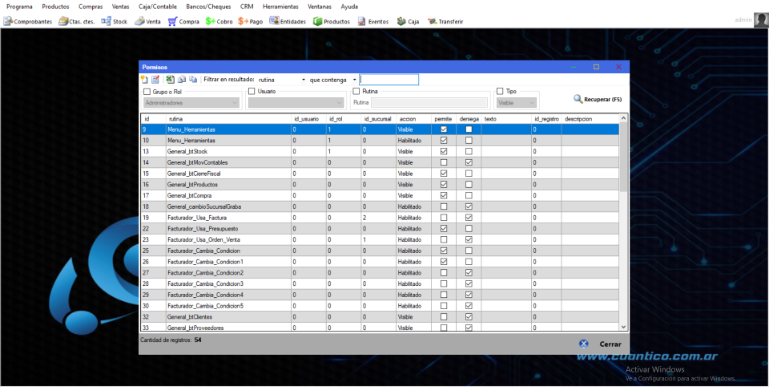Open the Usuario combo box

click(x=296, y=103)
